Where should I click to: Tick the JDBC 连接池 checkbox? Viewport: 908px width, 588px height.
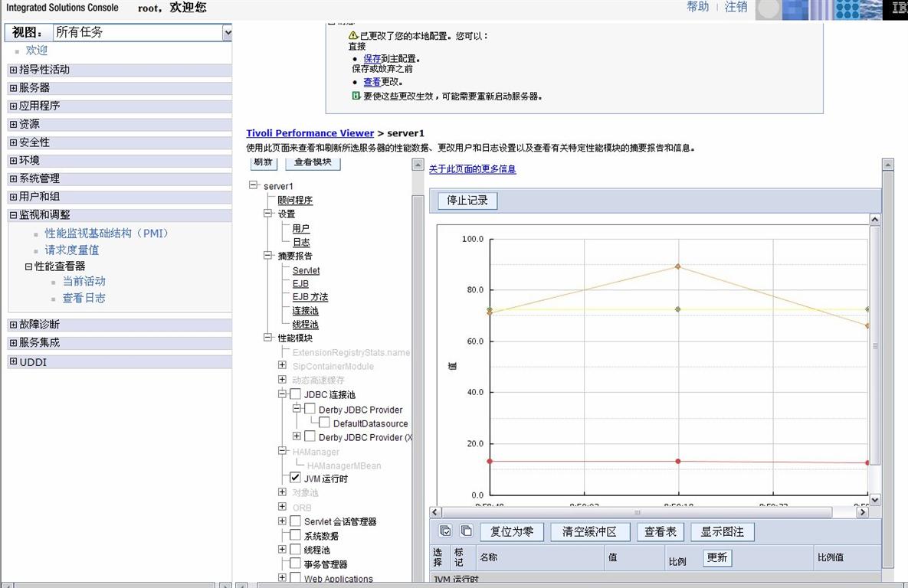tap(295, 394)
